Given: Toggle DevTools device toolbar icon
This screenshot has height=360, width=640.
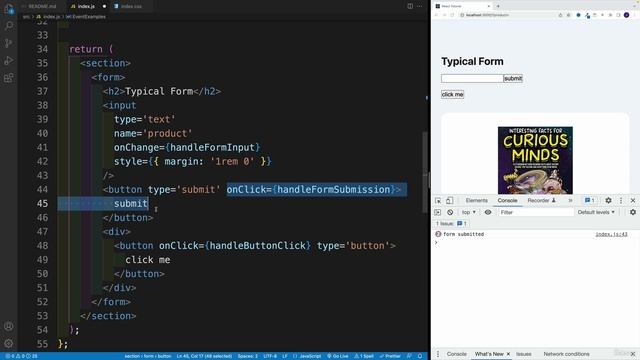Looking at the screenshot, I should [449, 200].
